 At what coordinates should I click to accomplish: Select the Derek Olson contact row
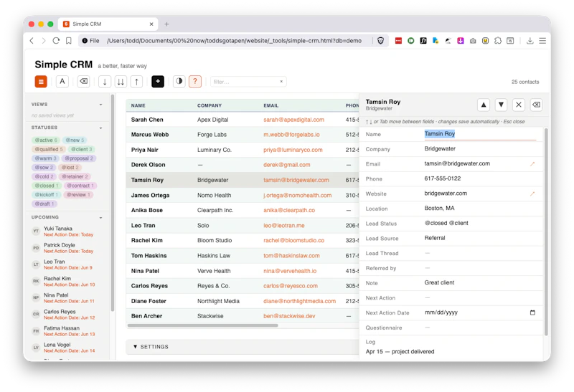[x=243, y=165]
